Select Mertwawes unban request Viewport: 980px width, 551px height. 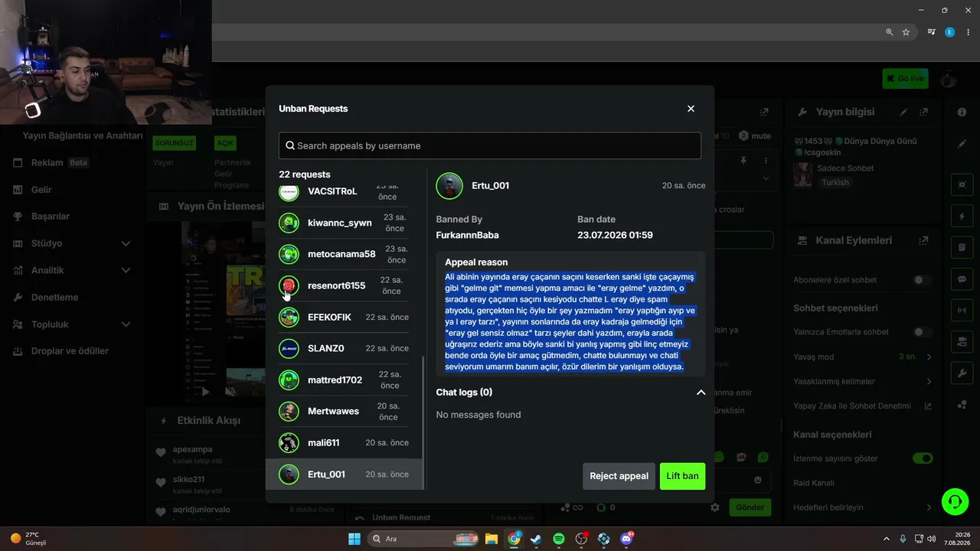point(343,411)
